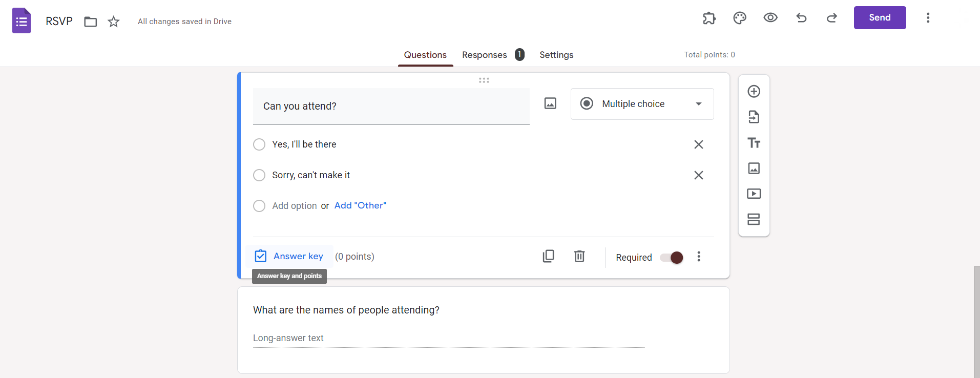Open the form's more options menu
Viewport: 980px width, 378px height.
tap(928, 18)
